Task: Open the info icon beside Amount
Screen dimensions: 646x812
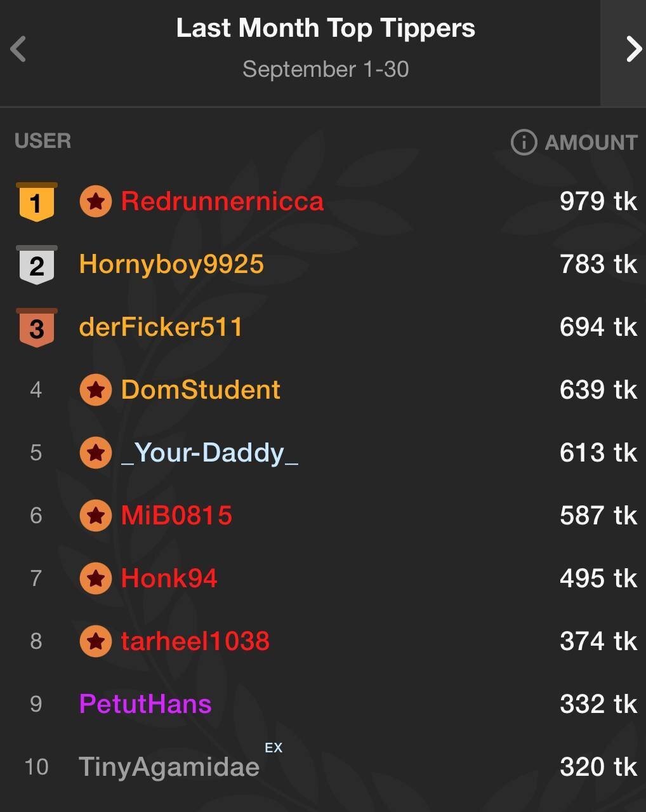Action: pyautogui.click(x=524, y=142)
